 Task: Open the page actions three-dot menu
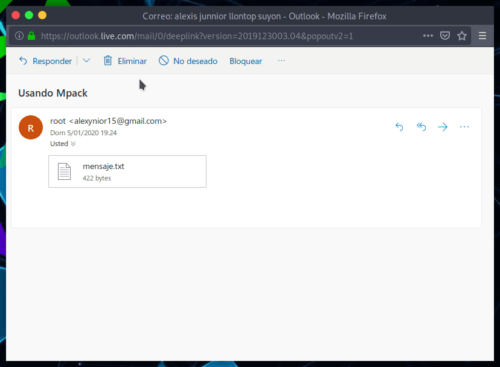(428, 36)
